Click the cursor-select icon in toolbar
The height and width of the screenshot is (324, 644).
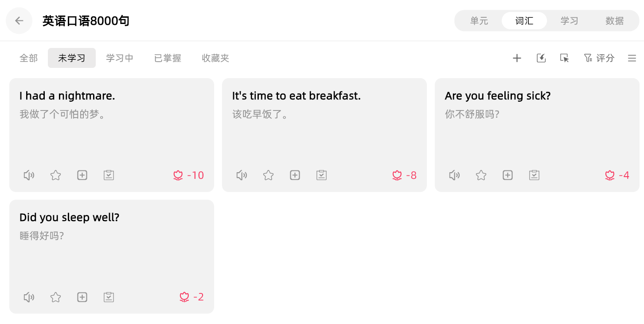pos(564,58)
